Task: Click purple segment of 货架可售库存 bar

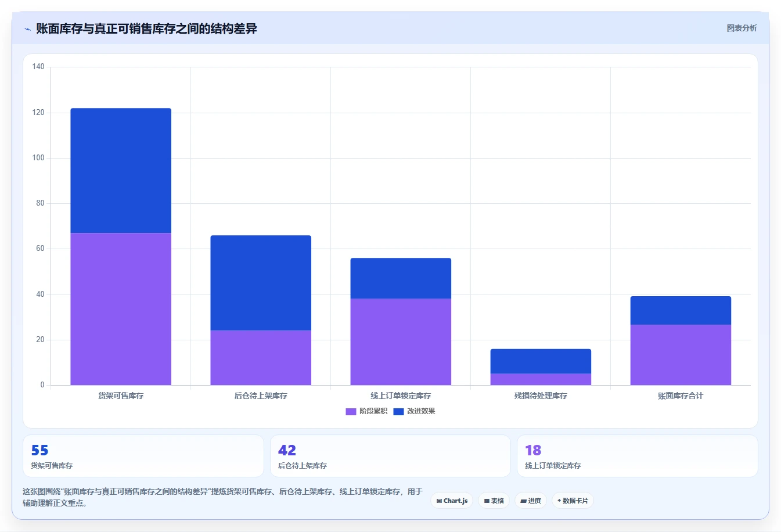Action: [121, 309]
